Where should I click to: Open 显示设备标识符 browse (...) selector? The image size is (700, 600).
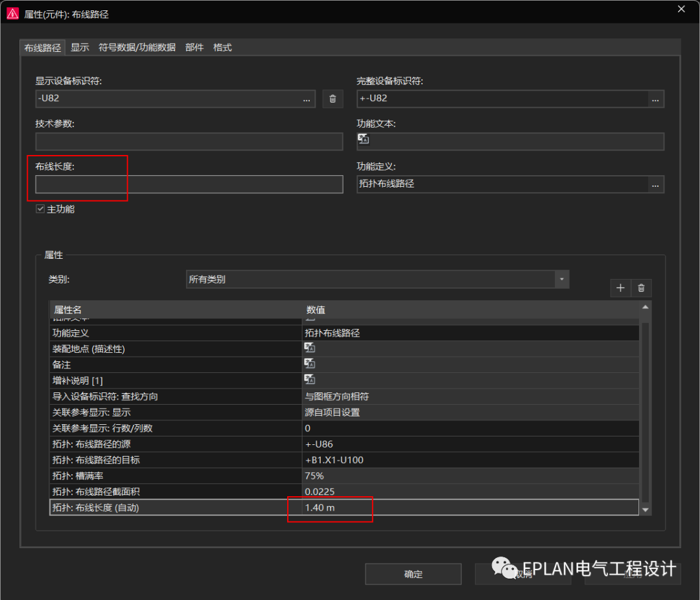(307, 99)
